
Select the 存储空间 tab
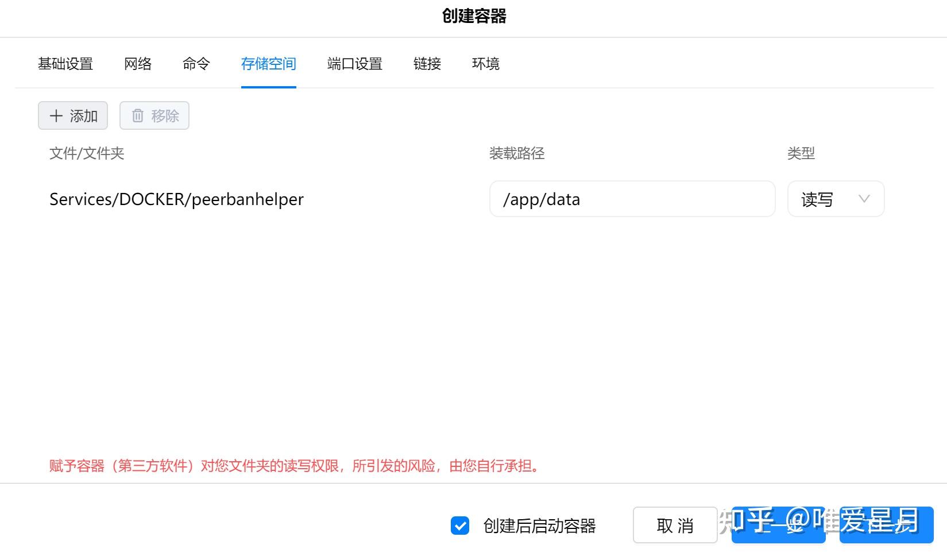(x=268, y=64)
